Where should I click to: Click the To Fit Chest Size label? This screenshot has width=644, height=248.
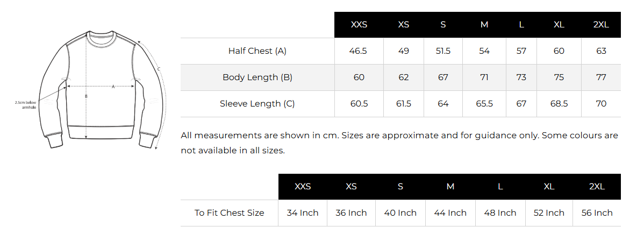pyautogui.click(x=230, y=213)
